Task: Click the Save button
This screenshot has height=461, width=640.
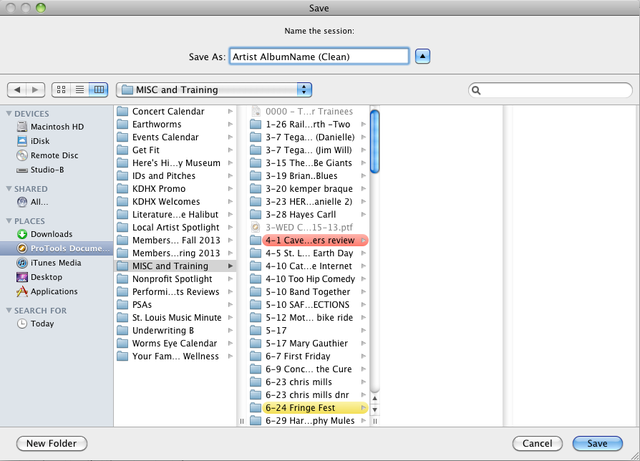Action: tap(597, 443)
